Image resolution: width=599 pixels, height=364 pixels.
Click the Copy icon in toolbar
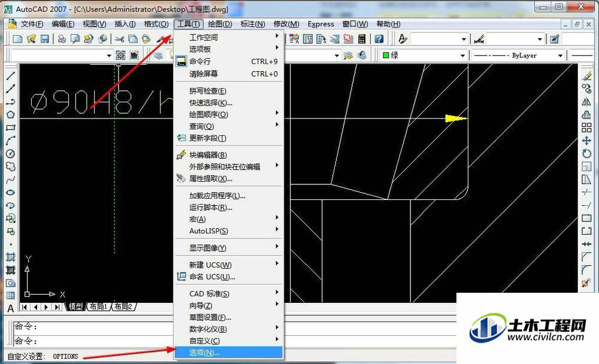click(133, 38)
